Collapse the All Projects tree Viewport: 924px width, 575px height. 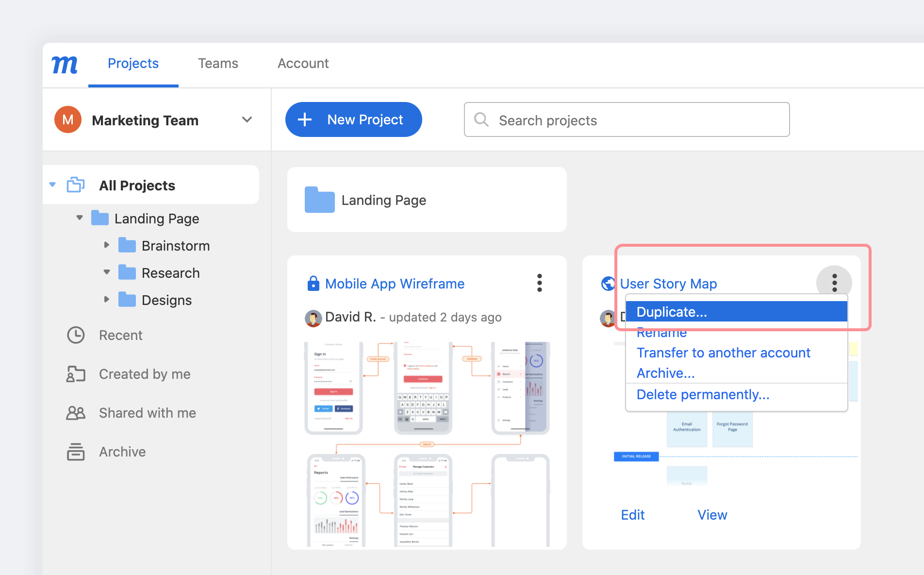click(x=52, y=185)
